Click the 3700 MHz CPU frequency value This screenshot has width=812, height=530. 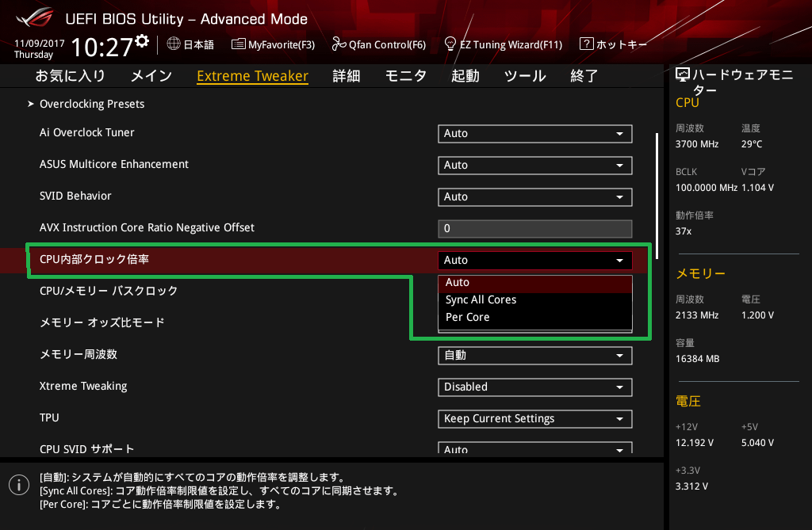point(696,144)
